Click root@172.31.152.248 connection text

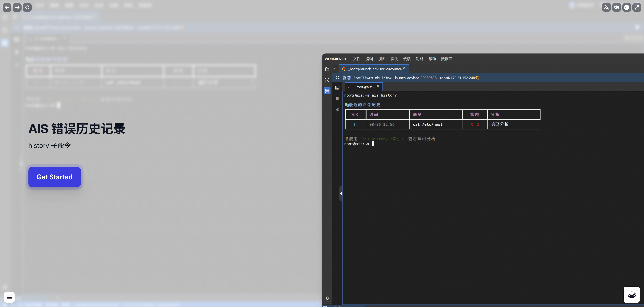457,78
